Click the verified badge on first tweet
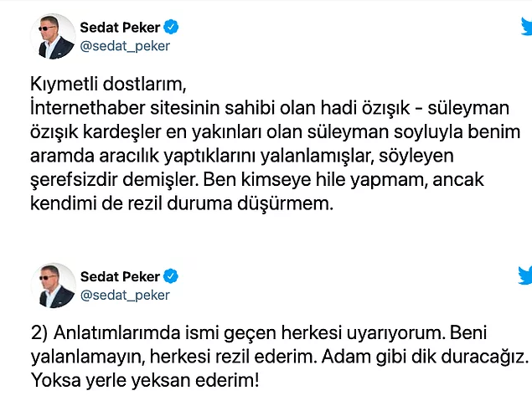This screenshot has width=532, height=396. [x=171, y=27]
